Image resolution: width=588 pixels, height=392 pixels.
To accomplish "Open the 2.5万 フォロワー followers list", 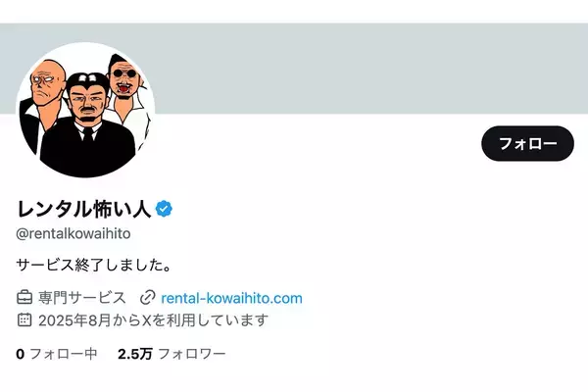I will pyautogui.click(x=171, y=354).
